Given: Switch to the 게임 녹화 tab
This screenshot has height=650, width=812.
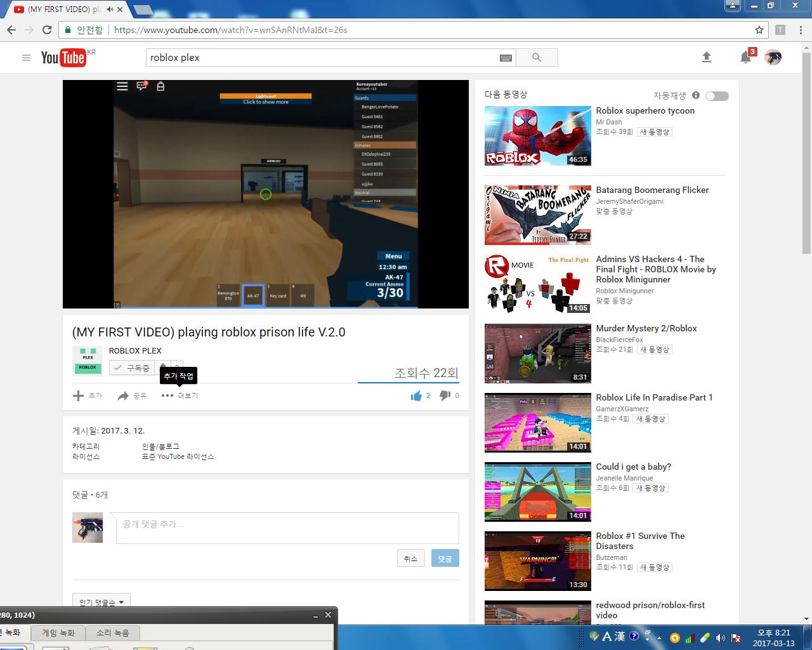Looking at the screenshot, I should [58, 633].
